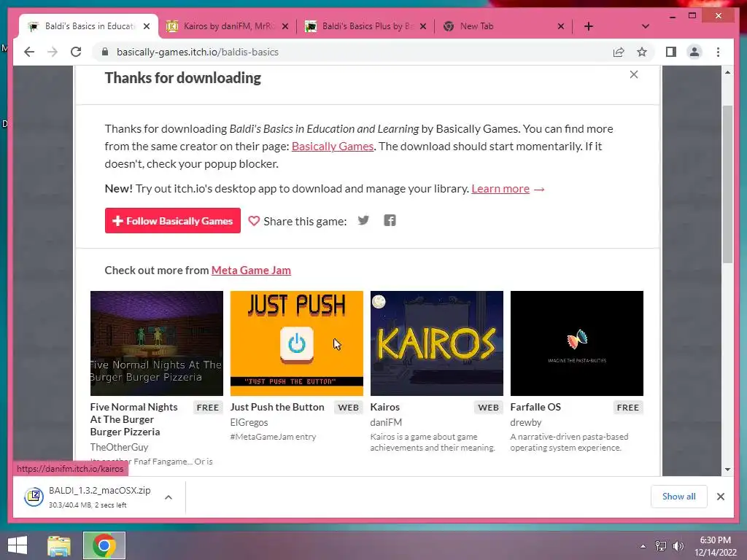747x560 pixels.
Task: Click Learn more about desktop app
Action: tap(500, 189)
